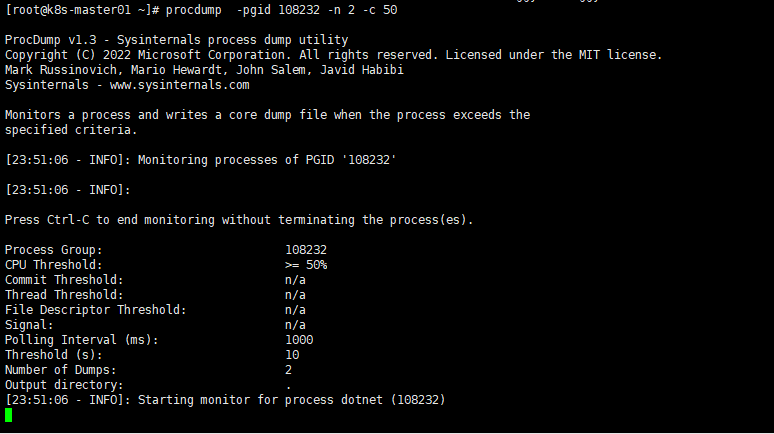Click the Polling Interval value 1000

click(x=299, y=340)
